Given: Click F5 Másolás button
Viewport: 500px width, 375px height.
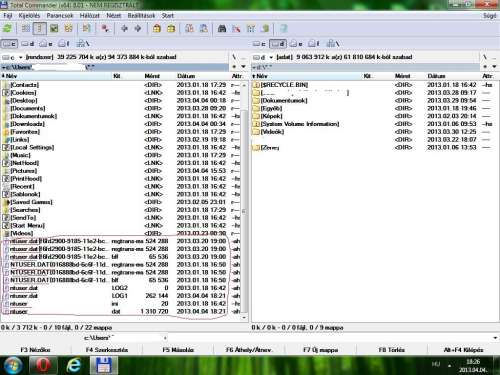Looking at the screenshot, I should 178,350.
